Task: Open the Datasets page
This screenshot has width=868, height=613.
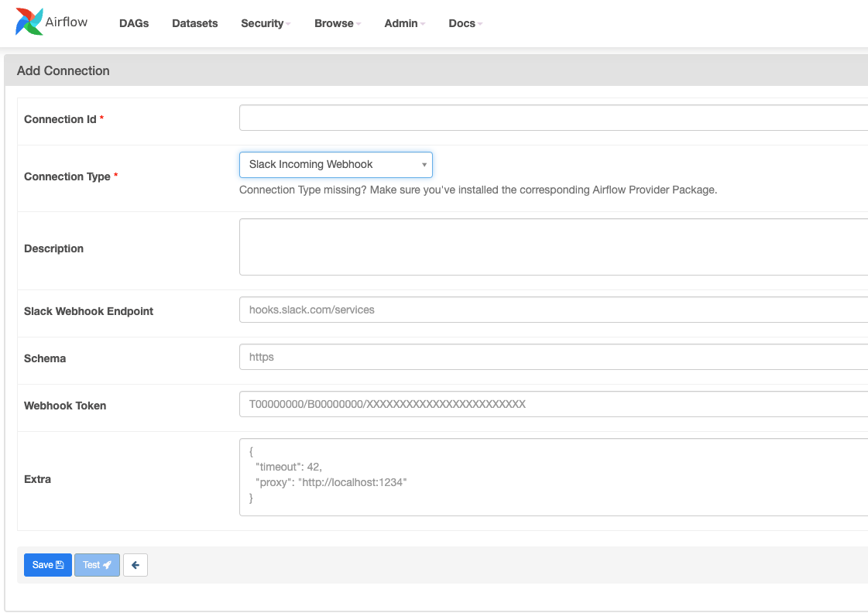Action: click(x=195, y=23)
